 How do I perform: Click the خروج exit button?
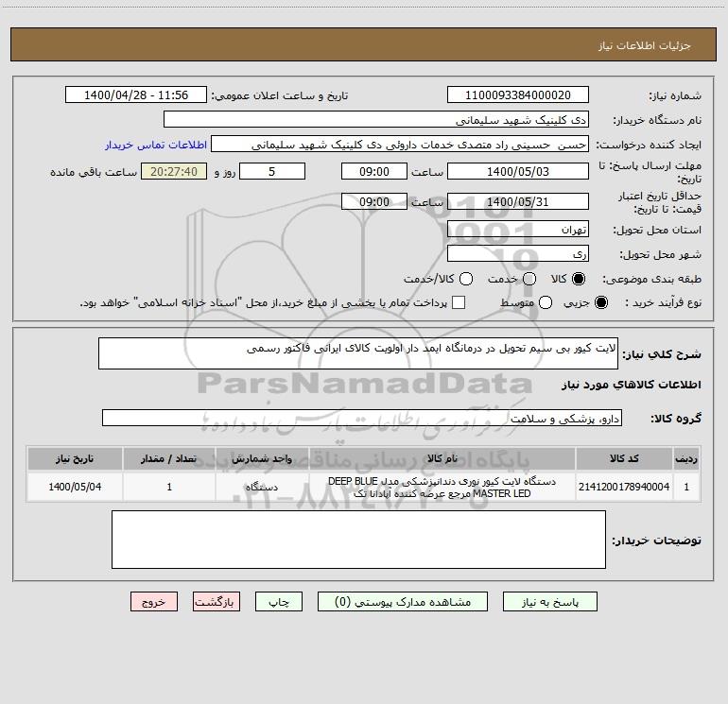154,601
